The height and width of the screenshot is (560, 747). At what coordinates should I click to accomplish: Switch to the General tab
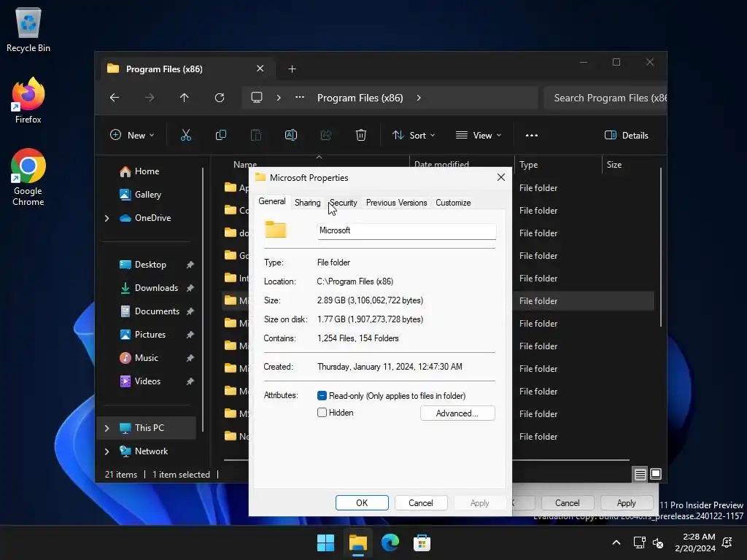click(x=272, y=201)
